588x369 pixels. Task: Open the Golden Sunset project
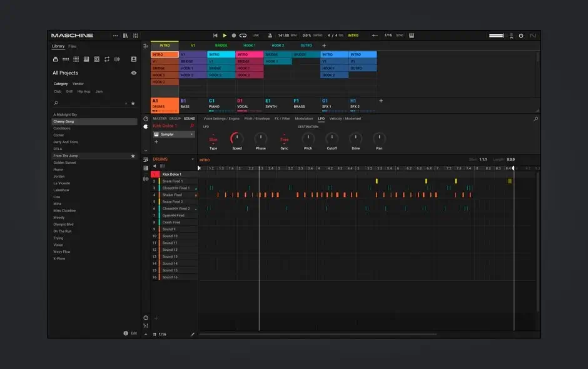click(63, 163)
